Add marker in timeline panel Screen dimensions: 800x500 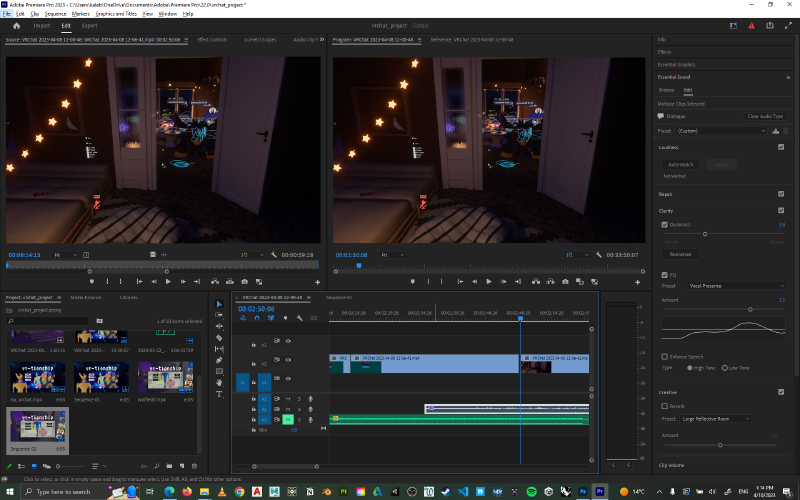tap(285, 318)
